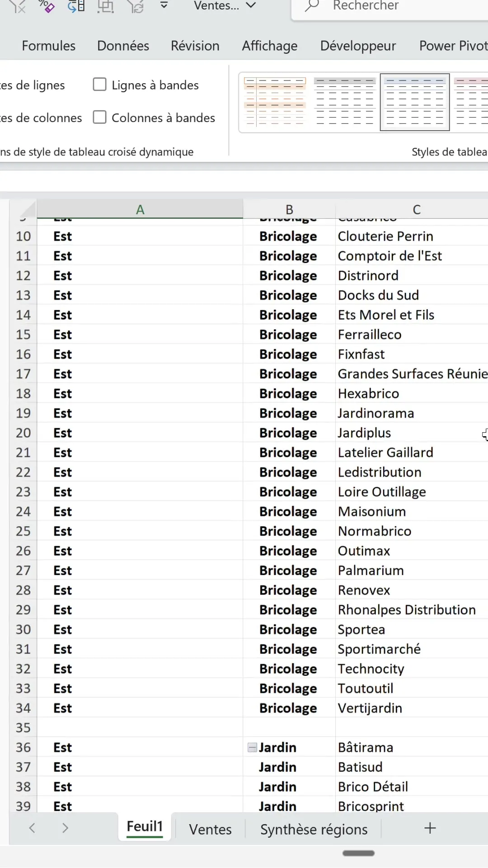
Task: Open the Données ribbon tab
Action: pos(123,46)
